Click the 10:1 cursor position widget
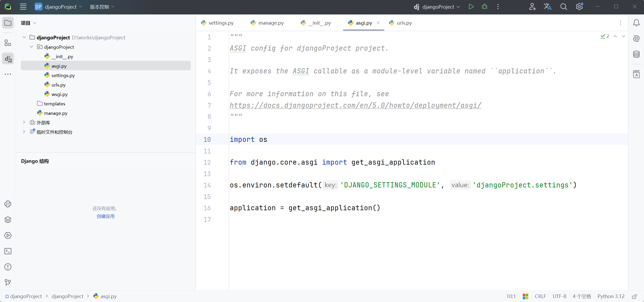 [511, 296]
